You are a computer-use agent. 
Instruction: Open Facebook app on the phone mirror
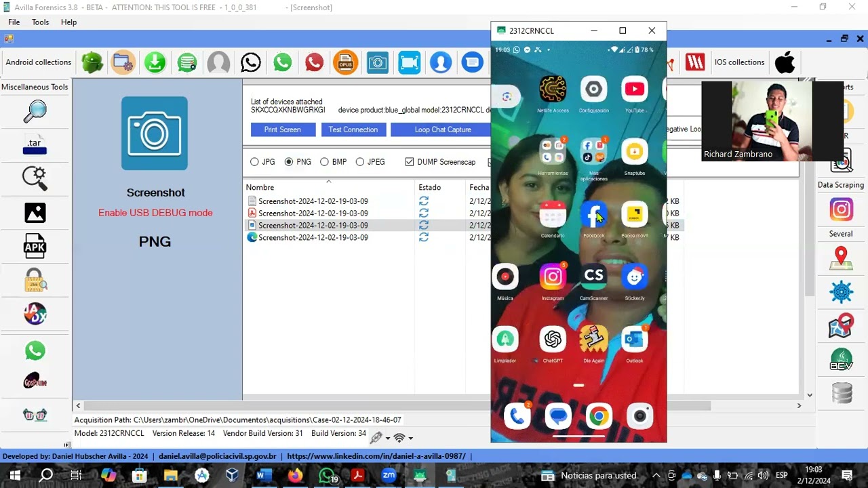point(593,216)
